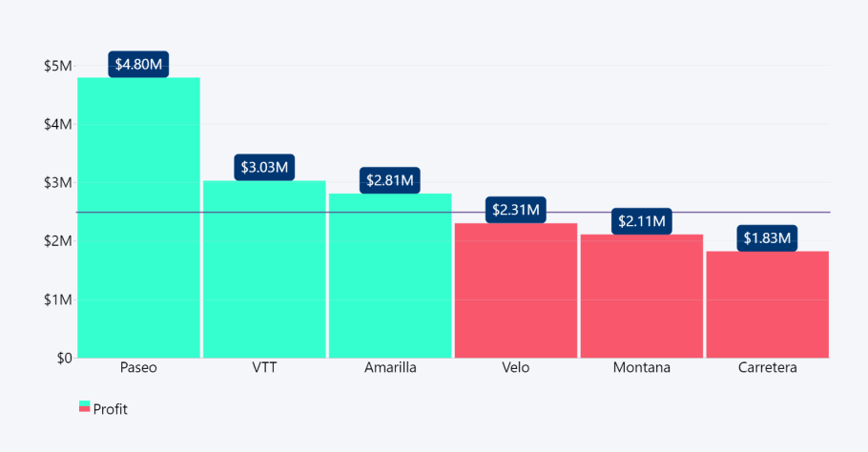Click the Paseo bar in the chart
Image resolution: width=868 pixels, height=452 pixels.
138,219
